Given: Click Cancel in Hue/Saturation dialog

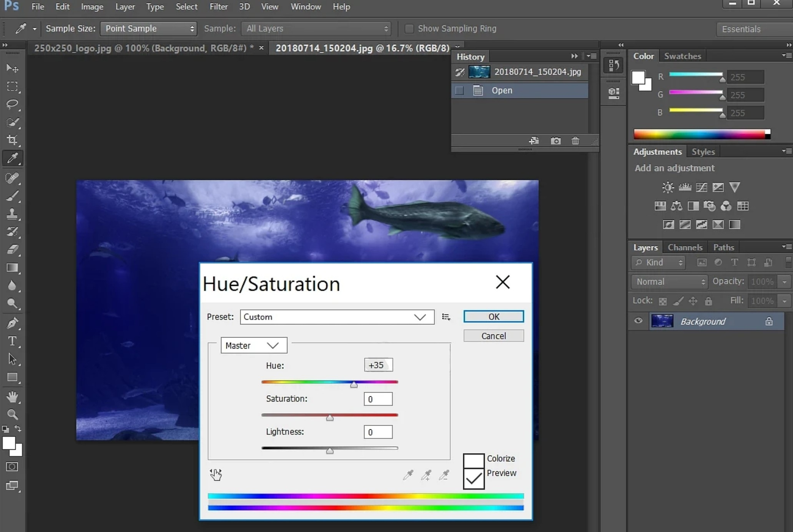Looking at the screenshot, I should pos(494,336).
